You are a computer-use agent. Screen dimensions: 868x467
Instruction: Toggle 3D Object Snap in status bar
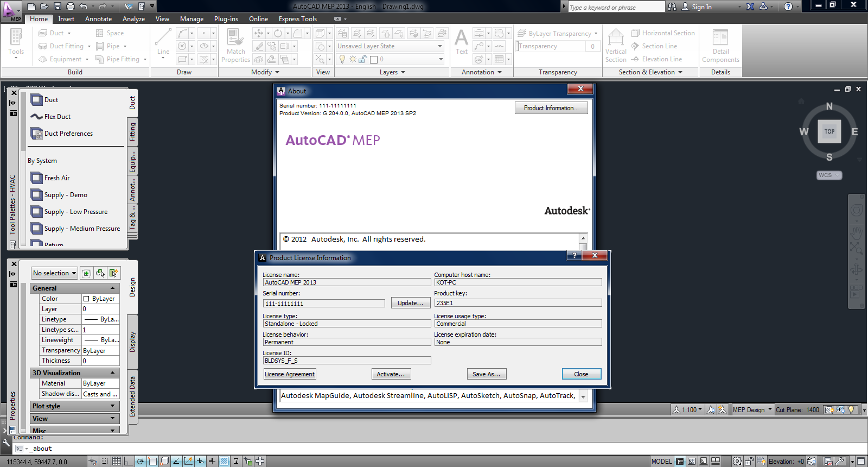[164, 461]
